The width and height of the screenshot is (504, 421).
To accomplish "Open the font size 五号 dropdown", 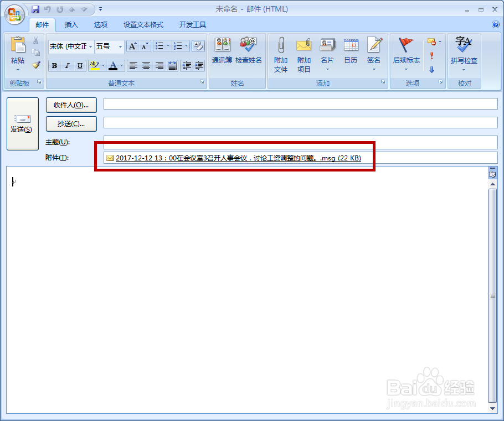I will 120,46.
